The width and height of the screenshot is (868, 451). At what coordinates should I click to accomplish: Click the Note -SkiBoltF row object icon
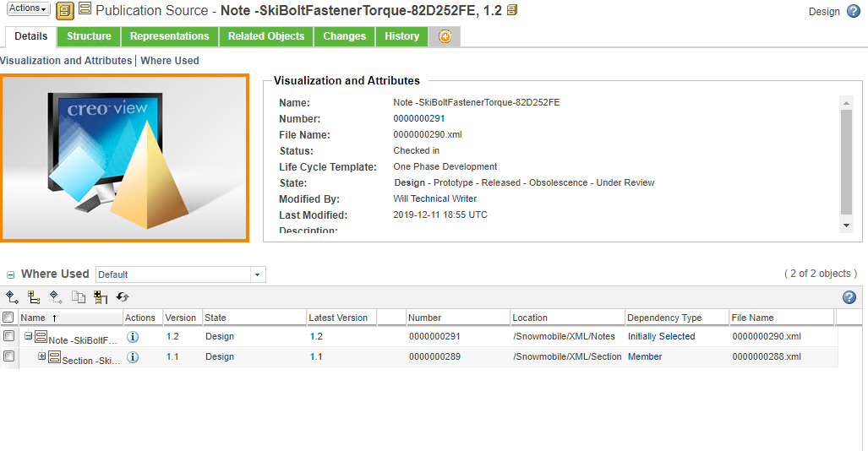tap(41, 336)
